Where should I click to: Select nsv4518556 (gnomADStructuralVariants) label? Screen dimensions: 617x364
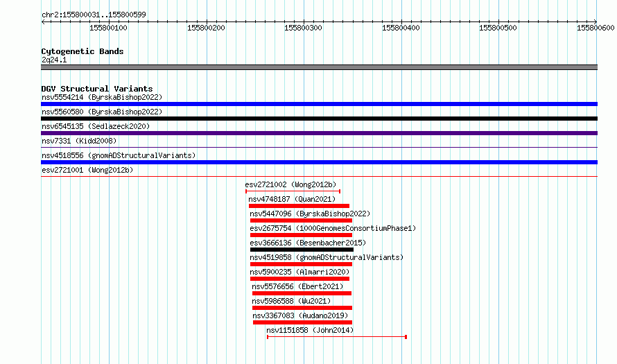(x=119, y=155)
